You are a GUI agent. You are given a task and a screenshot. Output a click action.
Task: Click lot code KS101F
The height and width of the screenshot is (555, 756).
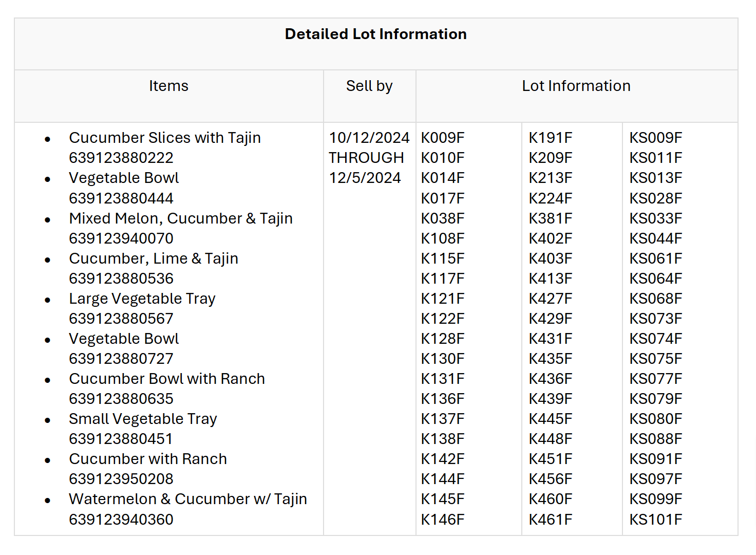coord(655,520)
